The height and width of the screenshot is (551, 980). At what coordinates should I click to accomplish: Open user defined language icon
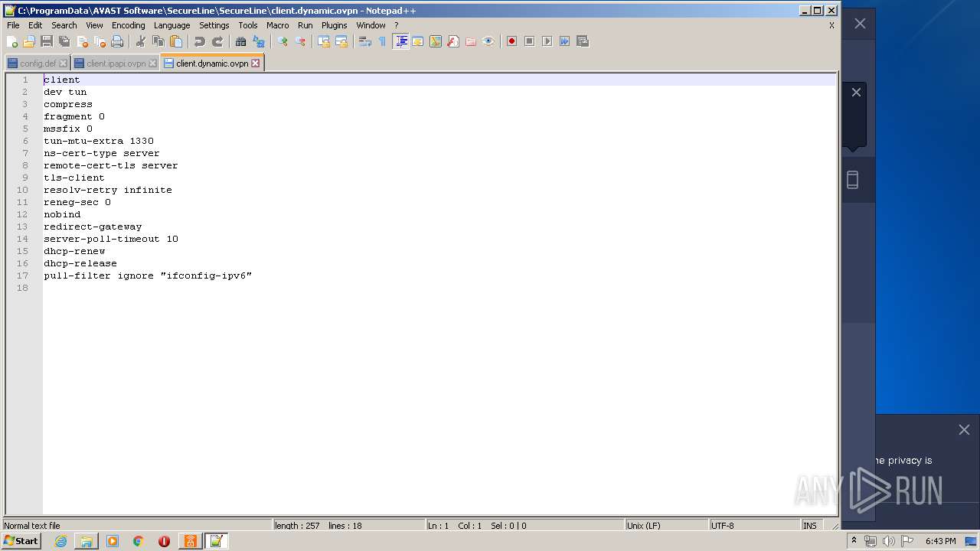(418, 41)
